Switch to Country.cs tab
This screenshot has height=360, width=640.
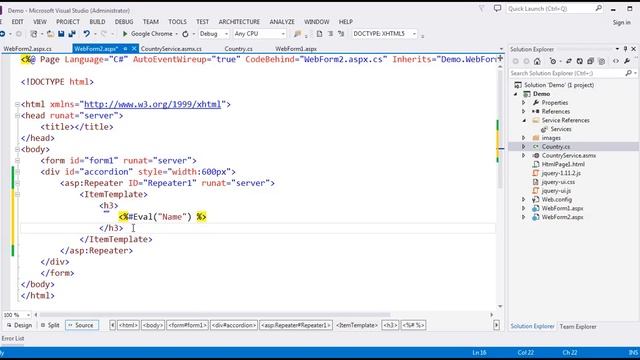(x=238, y=49)
